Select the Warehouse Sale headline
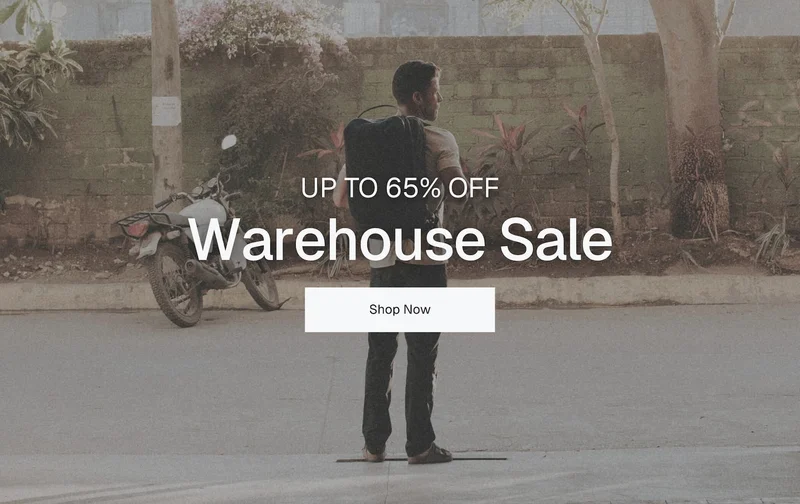This screenshot has height=504, width=800. pyautogui.click(x=400, y=239)
